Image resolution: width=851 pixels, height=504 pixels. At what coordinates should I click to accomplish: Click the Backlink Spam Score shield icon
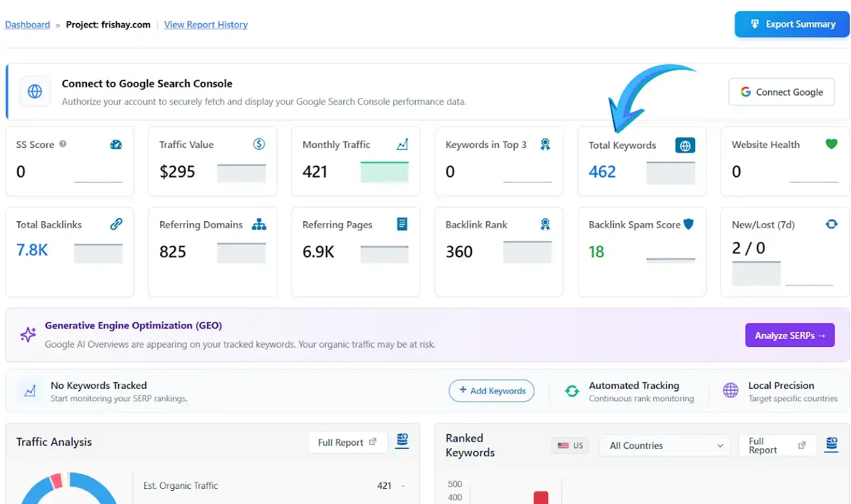point(689,225)
